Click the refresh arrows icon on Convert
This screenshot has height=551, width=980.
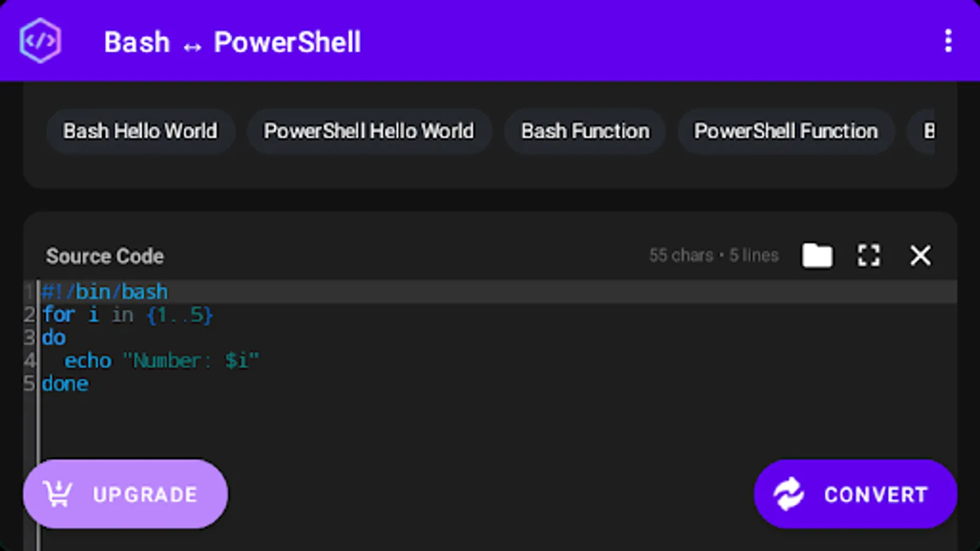click(788, 494)
